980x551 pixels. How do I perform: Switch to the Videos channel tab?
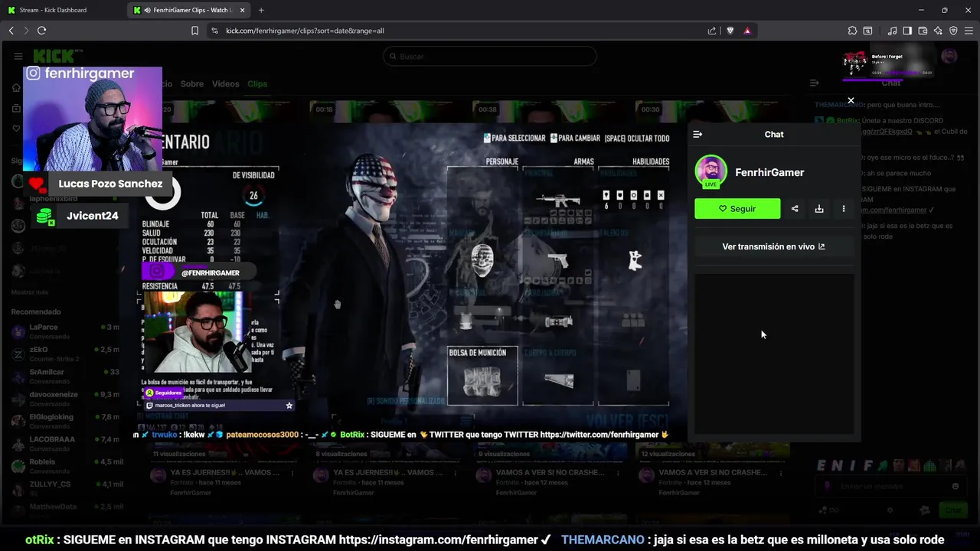click(225, 83)
